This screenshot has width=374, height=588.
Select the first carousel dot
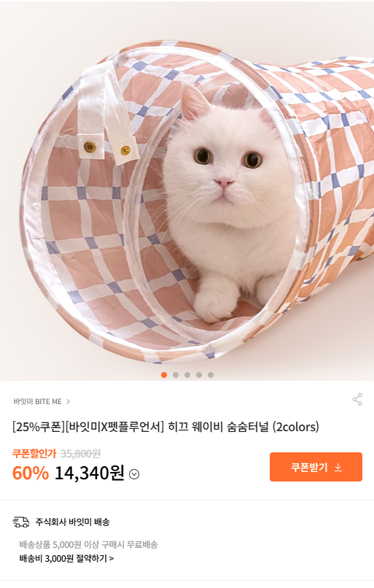tap(164, 375)
